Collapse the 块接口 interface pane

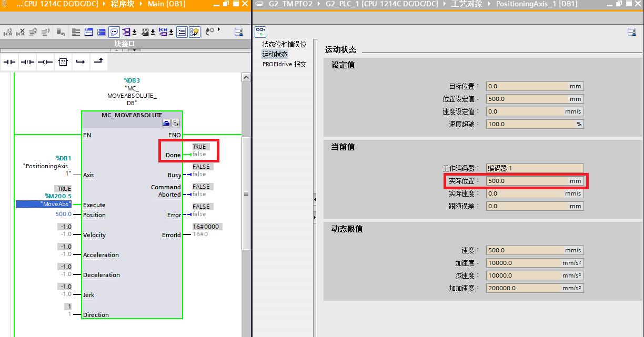click(117, 50)
